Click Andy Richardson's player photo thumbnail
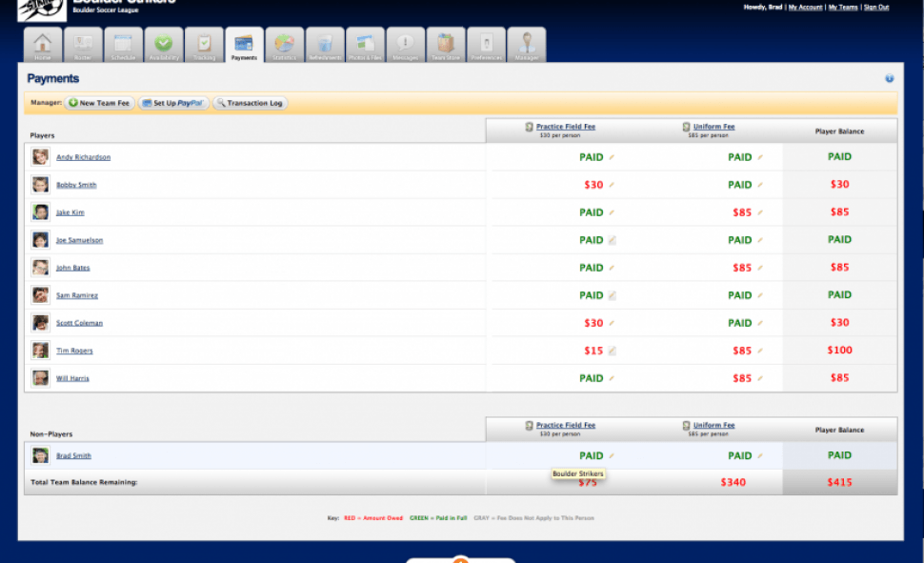Screen dimensions: 924x563 (39, 156)
